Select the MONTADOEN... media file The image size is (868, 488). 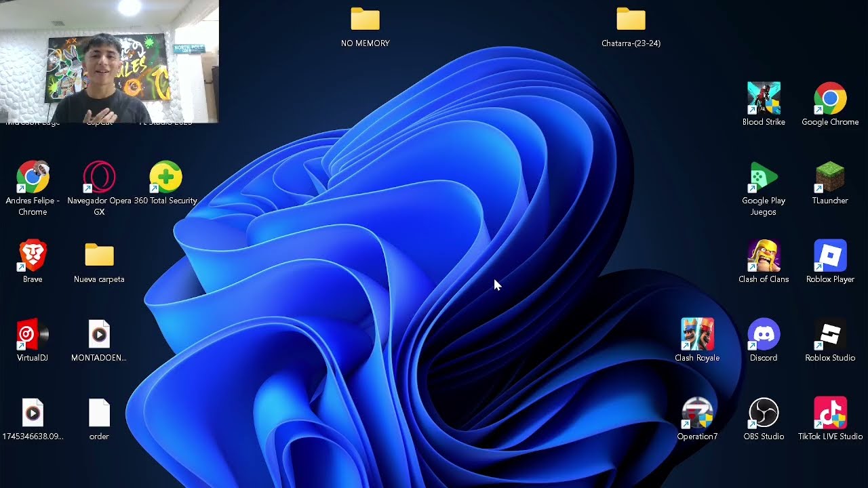[99, 334]
